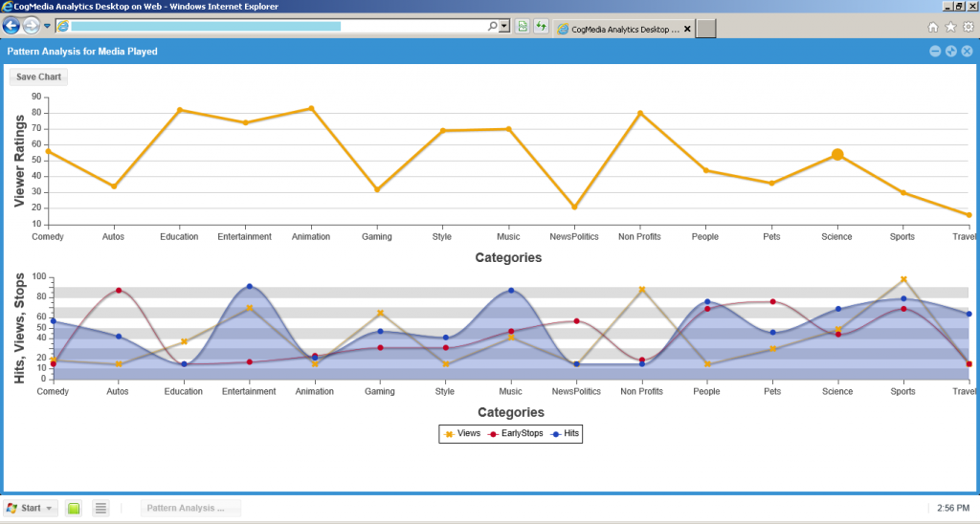This screenshot has height=524, width=980.
Task: Open a new blank browser tab
Action: [x=706, y=29]
